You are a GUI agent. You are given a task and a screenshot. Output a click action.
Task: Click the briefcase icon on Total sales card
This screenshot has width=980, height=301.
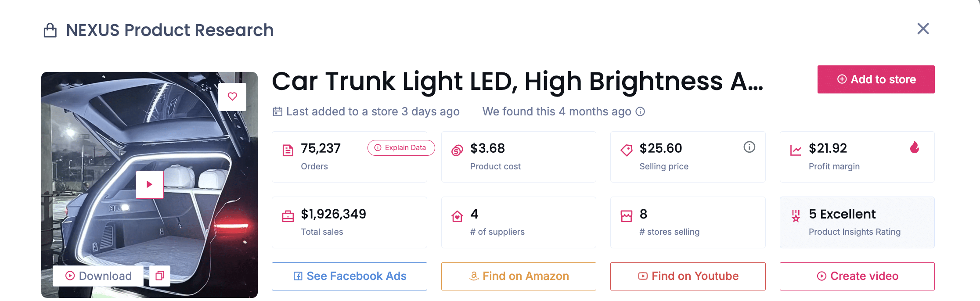click(x=288, y=215)
